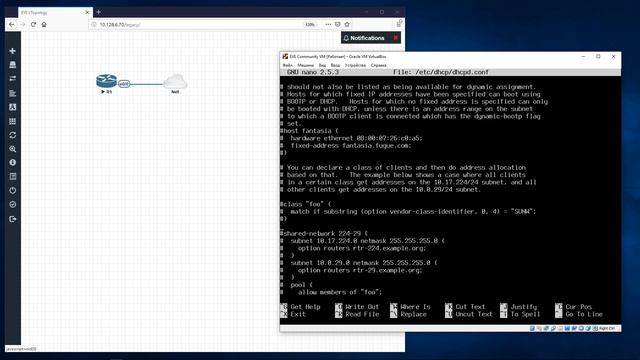The image size is (640, 360).
Task: Click the Refresh topology icon in sidebar
Action: pyautogui.click(x=13, y=135)
